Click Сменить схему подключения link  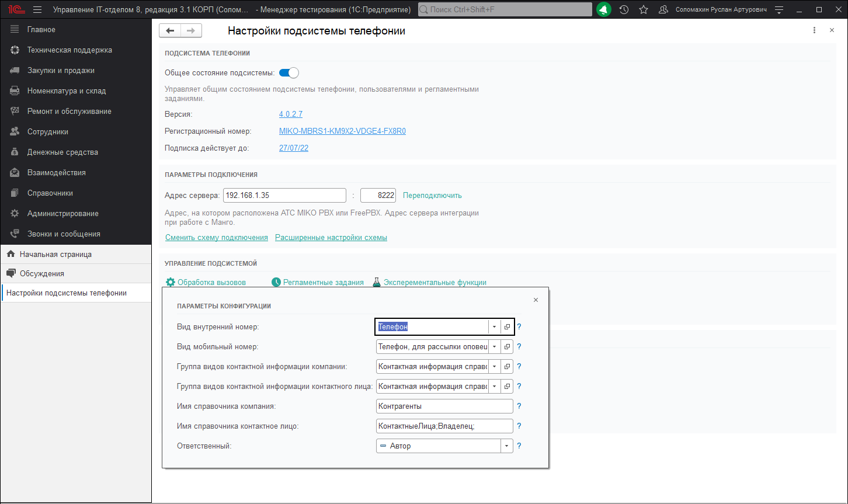click(x=216, y=238)
